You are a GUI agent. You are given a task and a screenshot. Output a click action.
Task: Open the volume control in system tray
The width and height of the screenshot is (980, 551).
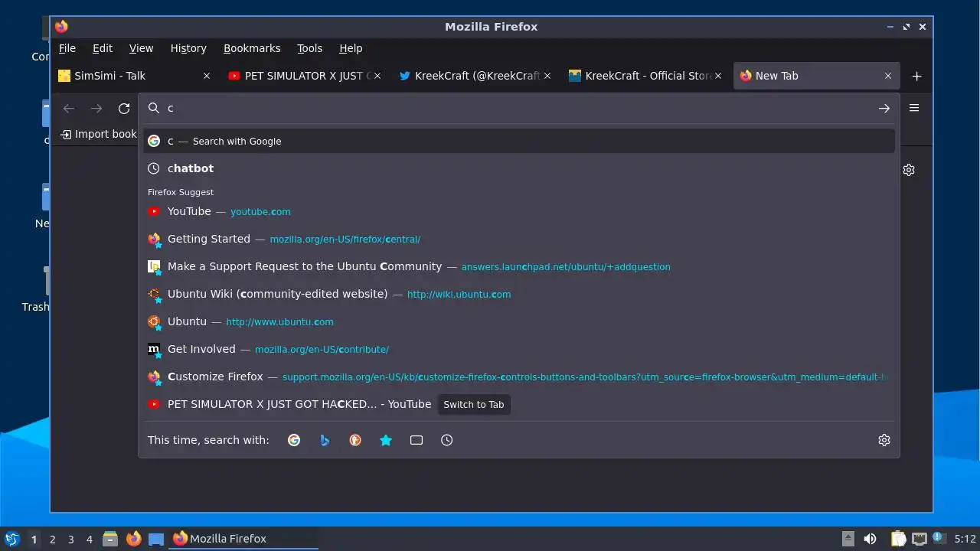[x=870, y=539]
